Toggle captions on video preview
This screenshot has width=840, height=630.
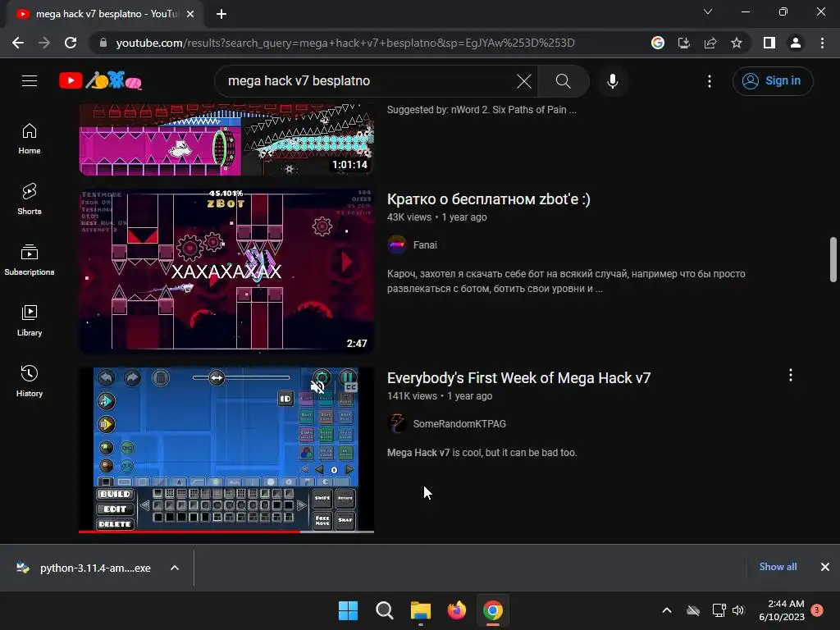point(350,387)
